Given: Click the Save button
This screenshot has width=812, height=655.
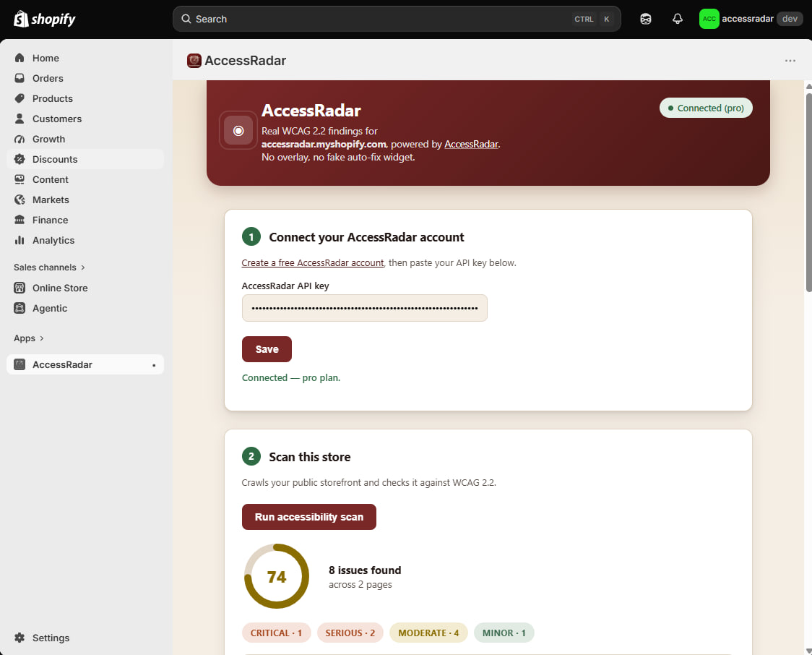Looking at the screenshot, I should [267, 349].
